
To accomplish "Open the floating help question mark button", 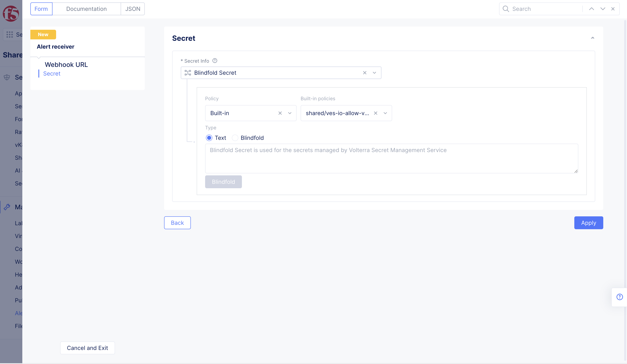I will pos(619,297).
